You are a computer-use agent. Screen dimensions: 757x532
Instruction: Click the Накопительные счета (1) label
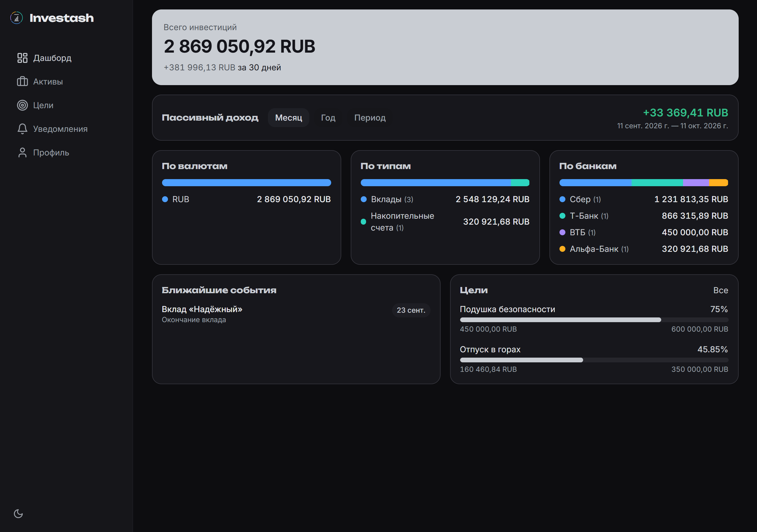pos(402,222)
